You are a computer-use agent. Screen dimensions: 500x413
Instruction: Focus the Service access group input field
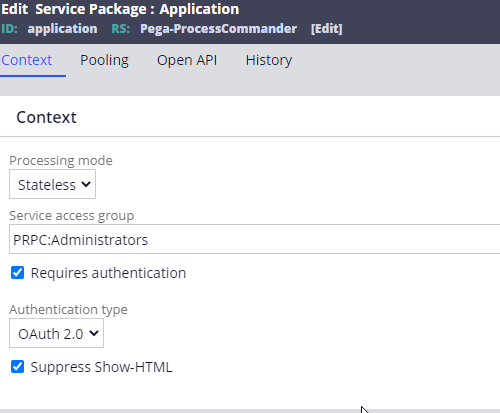tap(255, 239)
